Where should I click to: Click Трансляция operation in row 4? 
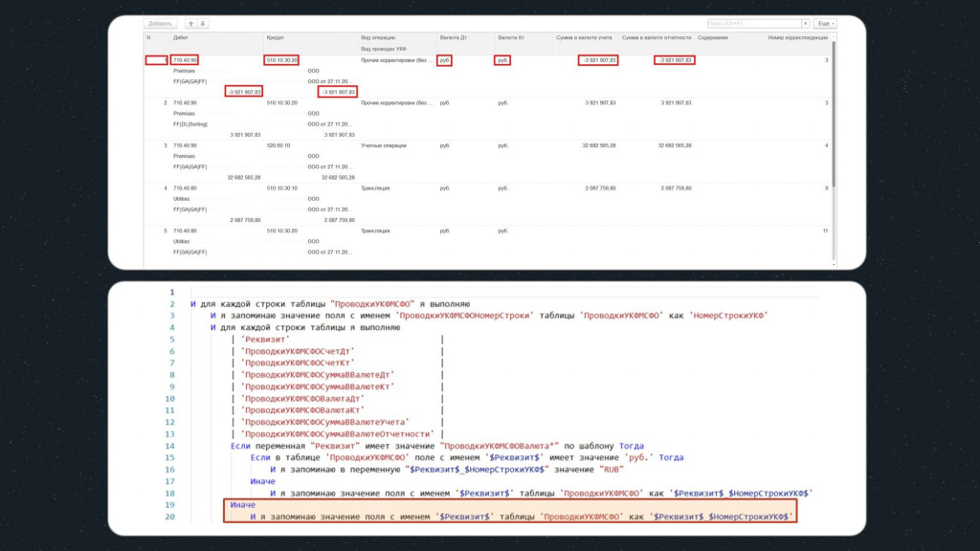click(375, 188)
